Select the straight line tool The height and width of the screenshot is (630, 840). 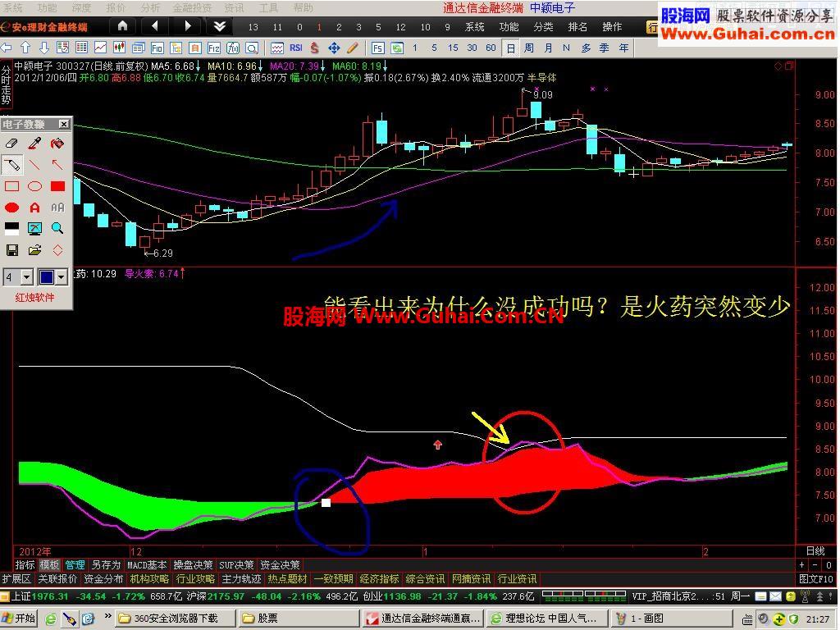click(x=34, y=165)
